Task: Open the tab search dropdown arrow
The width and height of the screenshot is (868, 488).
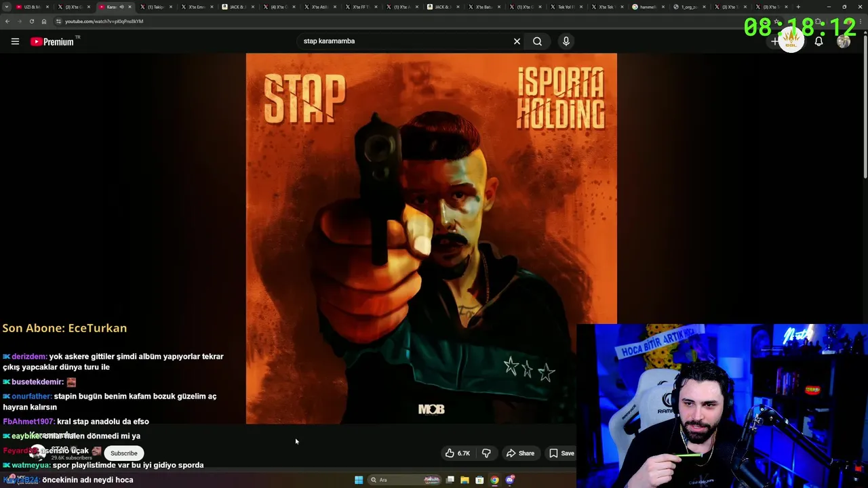Action: (x=7, y=7)
